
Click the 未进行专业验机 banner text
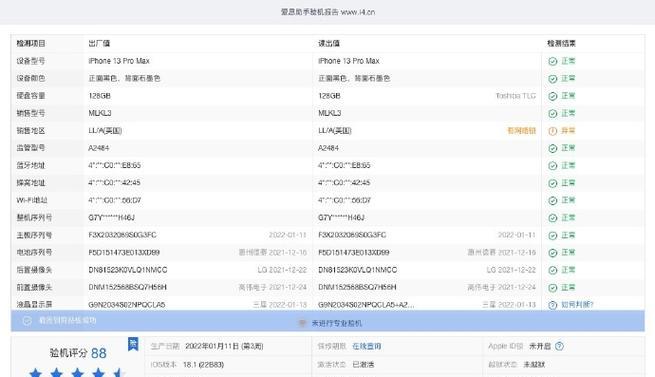pyautogui.click(x=337, y=323)
